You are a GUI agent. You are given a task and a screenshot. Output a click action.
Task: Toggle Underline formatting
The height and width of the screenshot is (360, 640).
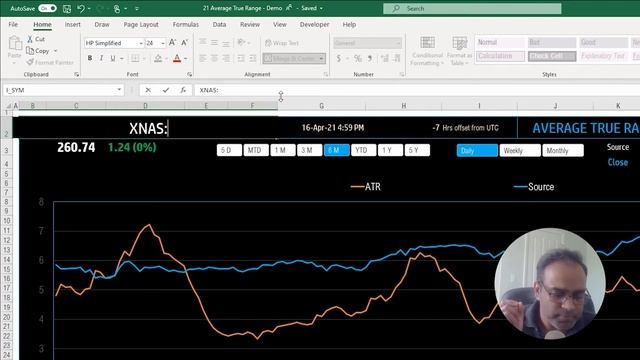click(113, 58)
